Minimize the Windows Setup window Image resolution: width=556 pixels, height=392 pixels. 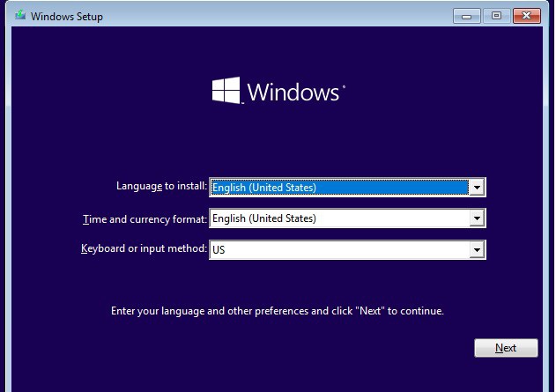[x=466, y=17]
